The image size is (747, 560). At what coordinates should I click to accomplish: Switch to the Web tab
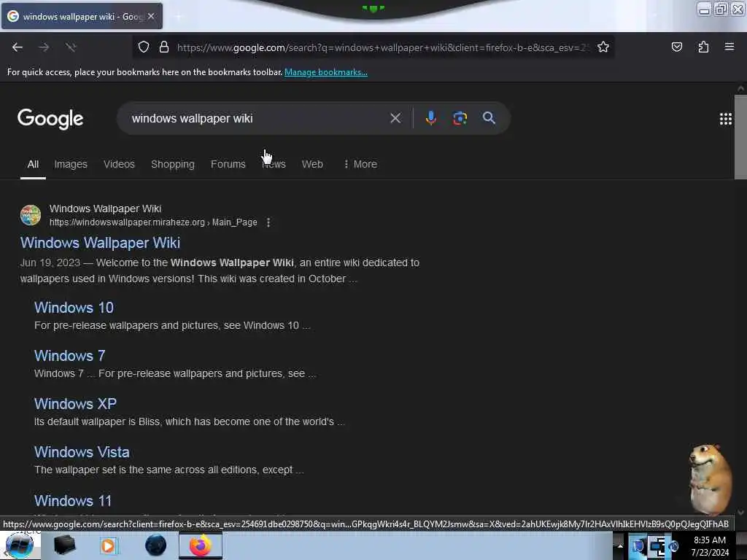click(312, 164)
